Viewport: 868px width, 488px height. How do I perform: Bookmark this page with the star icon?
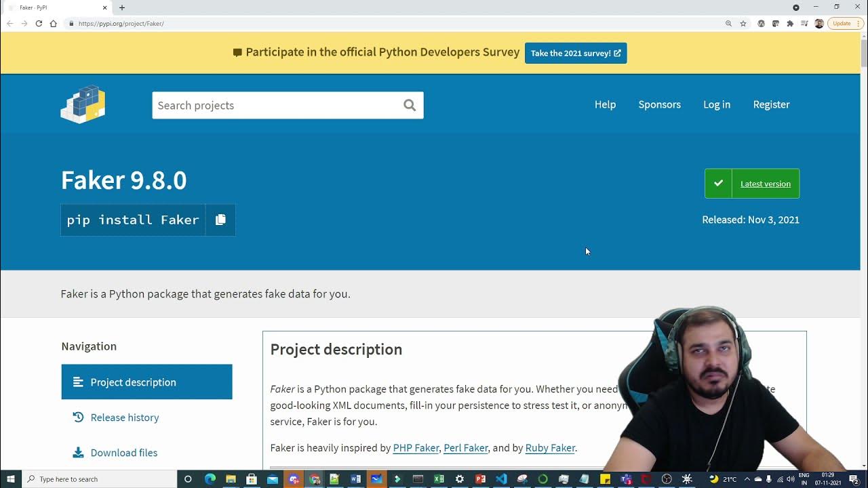[743, 24]
